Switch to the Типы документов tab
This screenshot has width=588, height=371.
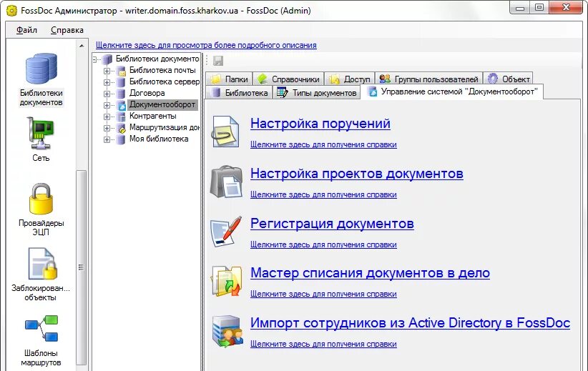[316, 92]
